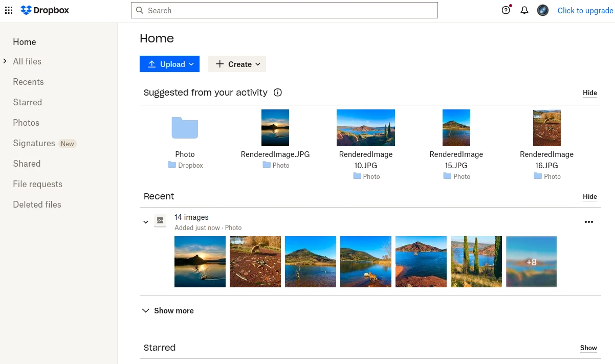Open the three-dot menu for 14 images
This screenshot has height=364, width=615.
589,222
